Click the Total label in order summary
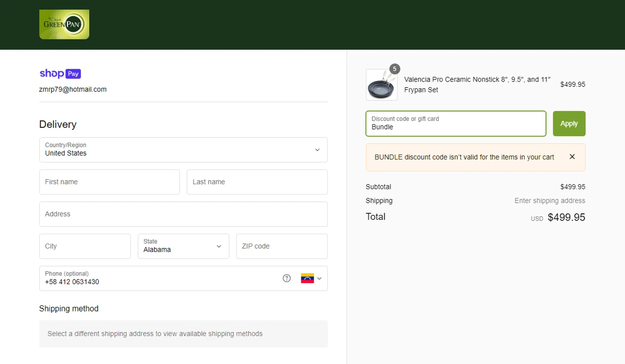This screenshot has height=364, width=625. click(x=375, y=217)
